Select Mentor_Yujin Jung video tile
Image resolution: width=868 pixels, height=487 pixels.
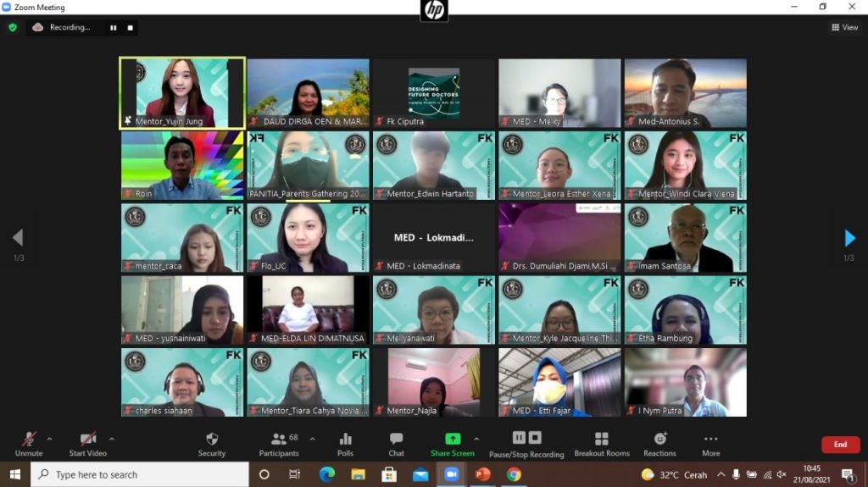[182, 93]
